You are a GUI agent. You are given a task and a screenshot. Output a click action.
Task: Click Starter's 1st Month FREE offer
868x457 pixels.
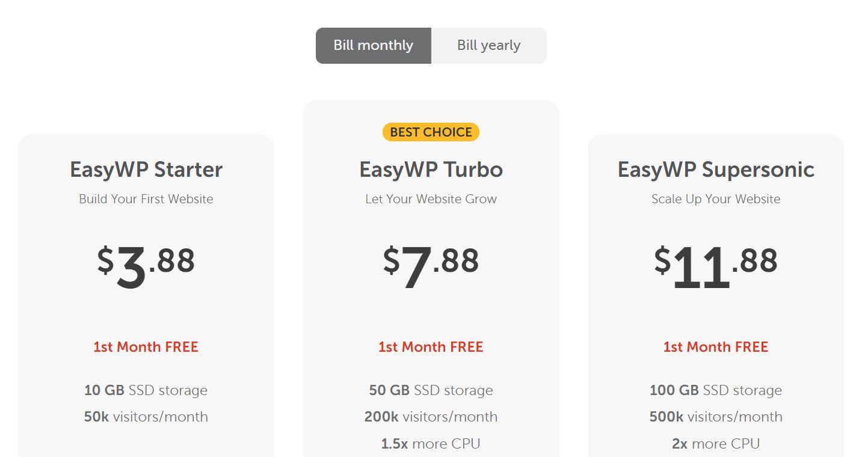146,347
